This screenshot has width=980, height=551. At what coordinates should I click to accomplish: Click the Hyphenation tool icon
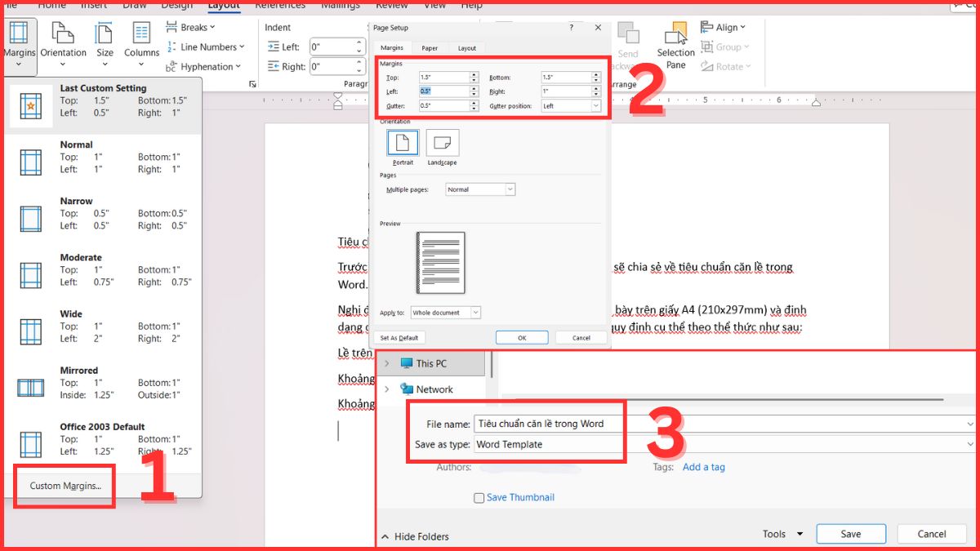click(x=171, y=66)
